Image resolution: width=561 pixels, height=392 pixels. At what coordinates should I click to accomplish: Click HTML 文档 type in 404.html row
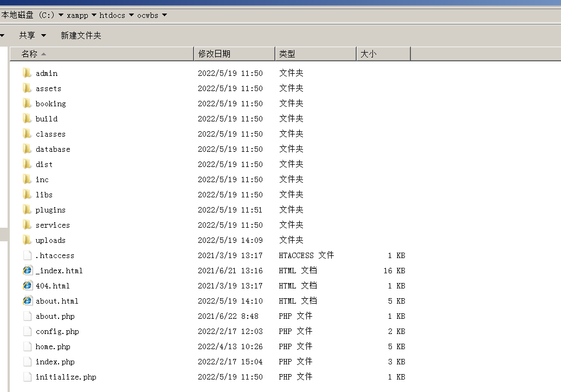(298, 286)
